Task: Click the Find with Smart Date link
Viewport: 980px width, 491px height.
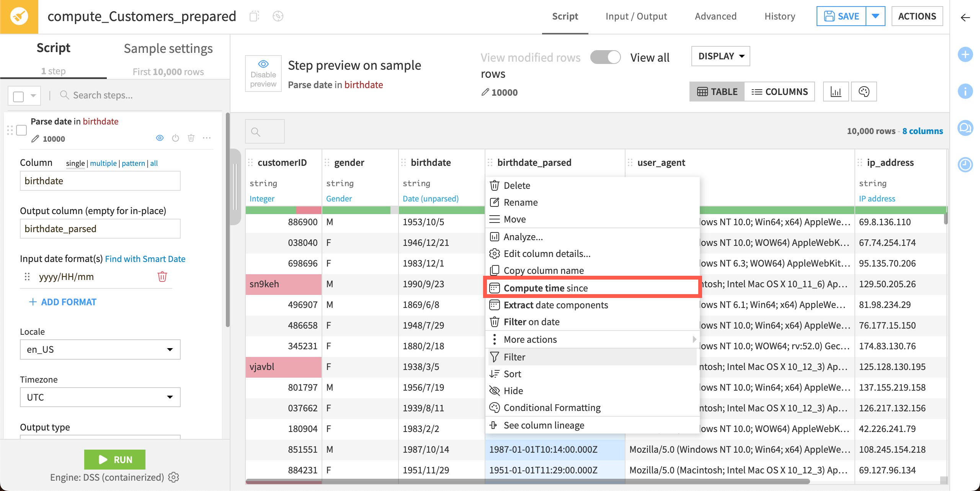Action: point(145,259)
